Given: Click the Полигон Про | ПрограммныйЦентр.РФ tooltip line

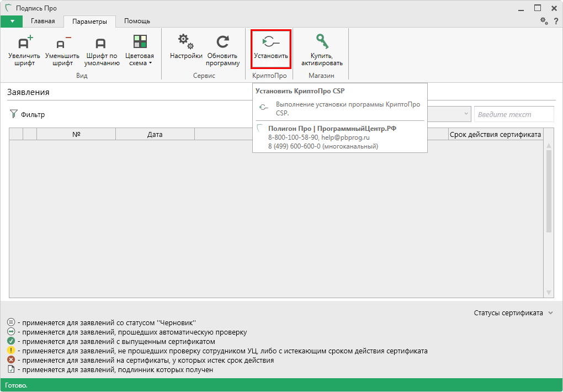Looking at the screenshot, I should (332, 128).
